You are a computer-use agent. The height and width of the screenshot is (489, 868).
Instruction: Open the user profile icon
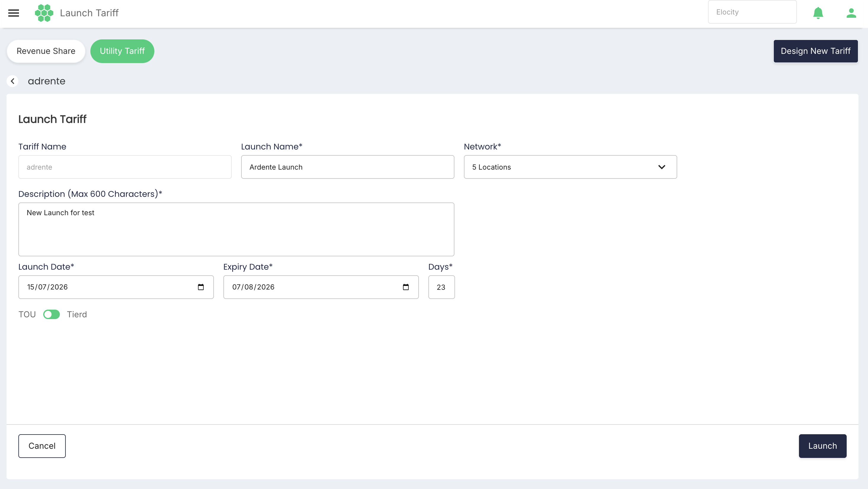pyautogui.click(x=851, y=13)
